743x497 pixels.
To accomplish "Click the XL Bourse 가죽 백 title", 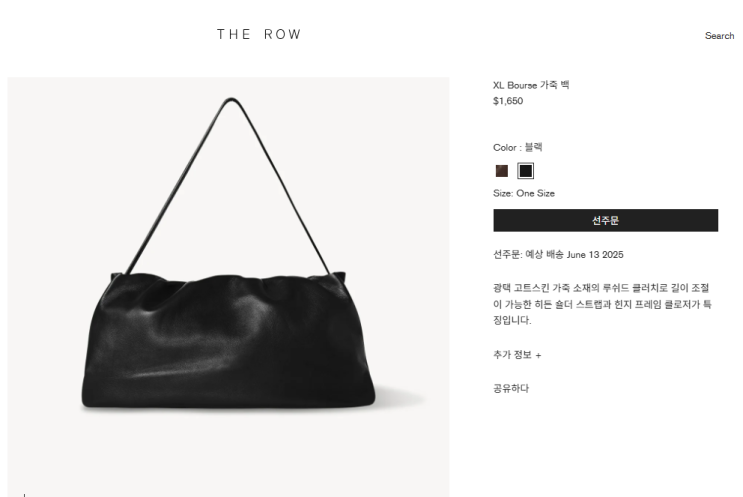I will pyautogui.click(x=531, y=85).
